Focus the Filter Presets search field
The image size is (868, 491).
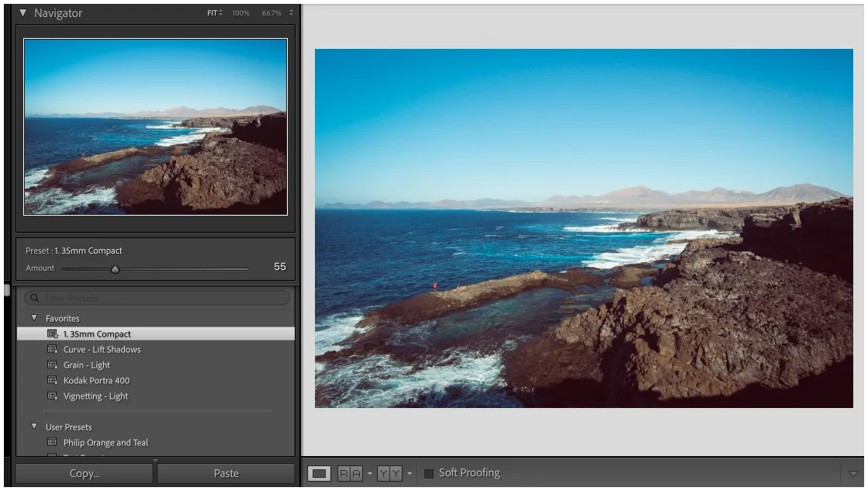pos(157,298)
